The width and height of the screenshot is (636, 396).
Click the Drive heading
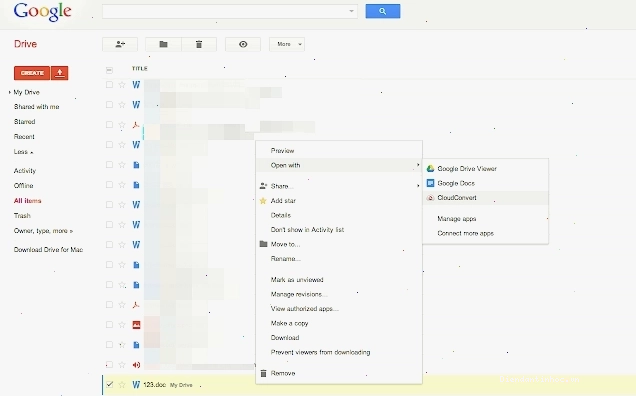[25, 44]
